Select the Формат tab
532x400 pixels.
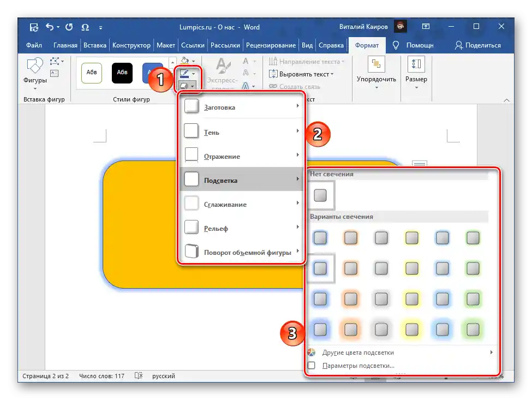coord(367,45)
